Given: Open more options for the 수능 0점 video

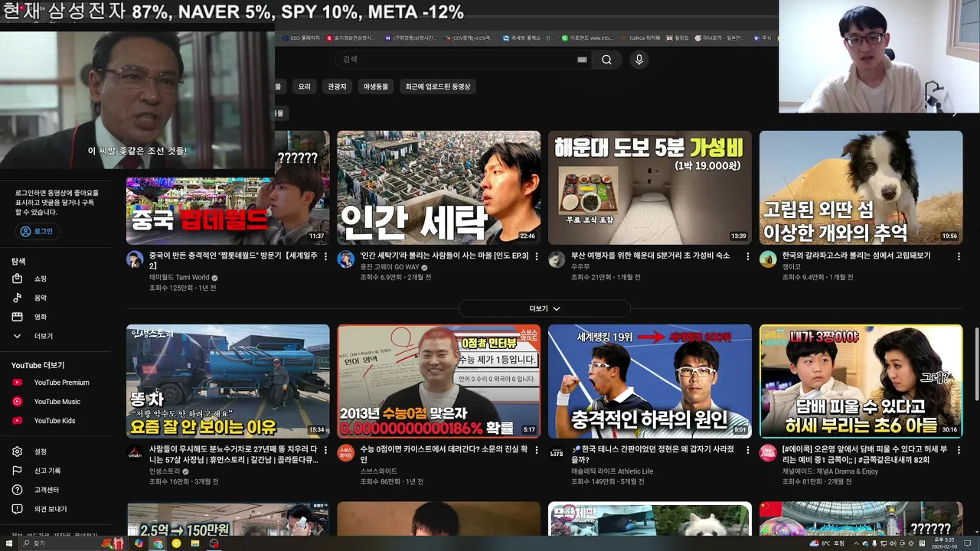Looking at the screenshot, I should (537, 450).
